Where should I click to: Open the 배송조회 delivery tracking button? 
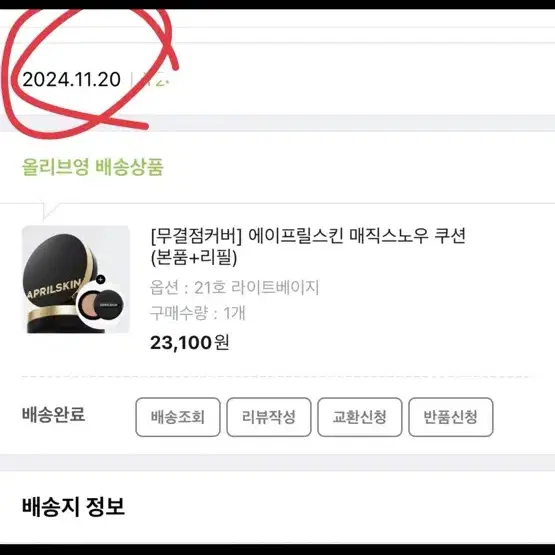click(178, 417)
